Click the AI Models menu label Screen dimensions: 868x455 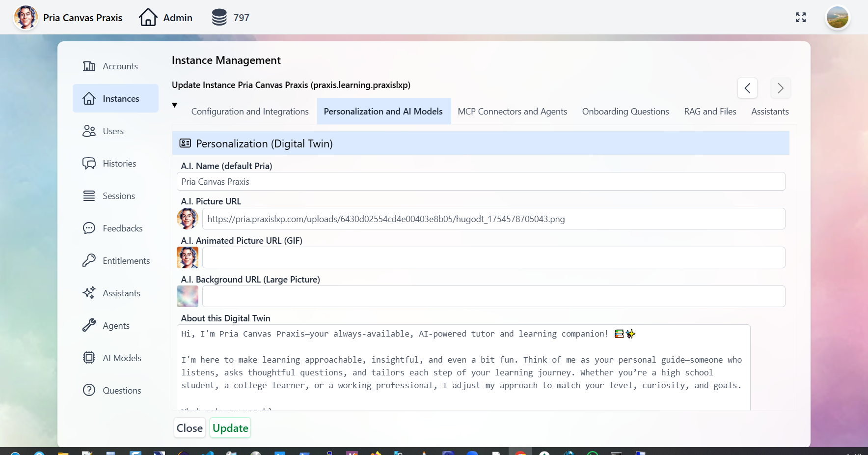[122, 358]
